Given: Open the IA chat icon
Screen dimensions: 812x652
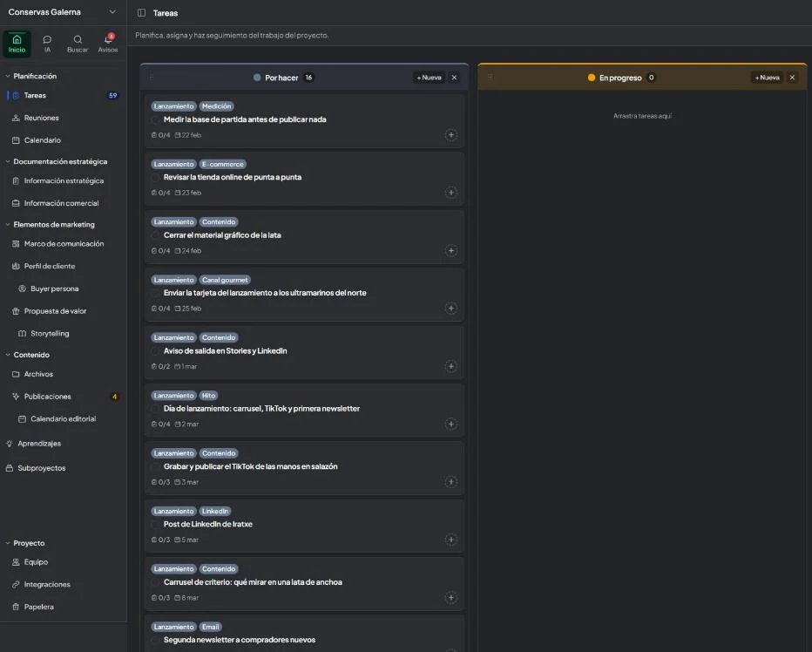Looking at the screenshot, I should coord(47,44).
